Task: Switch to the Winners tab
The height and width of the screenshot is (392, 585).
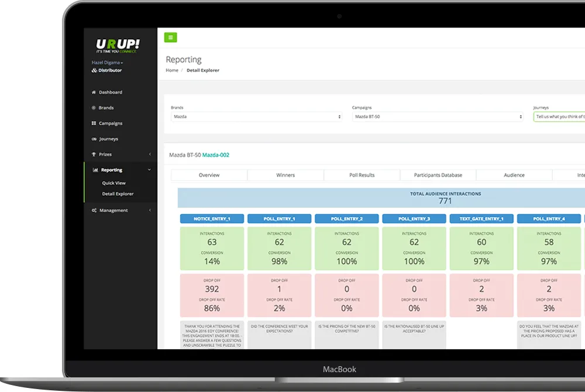Action: coord(285,175)
